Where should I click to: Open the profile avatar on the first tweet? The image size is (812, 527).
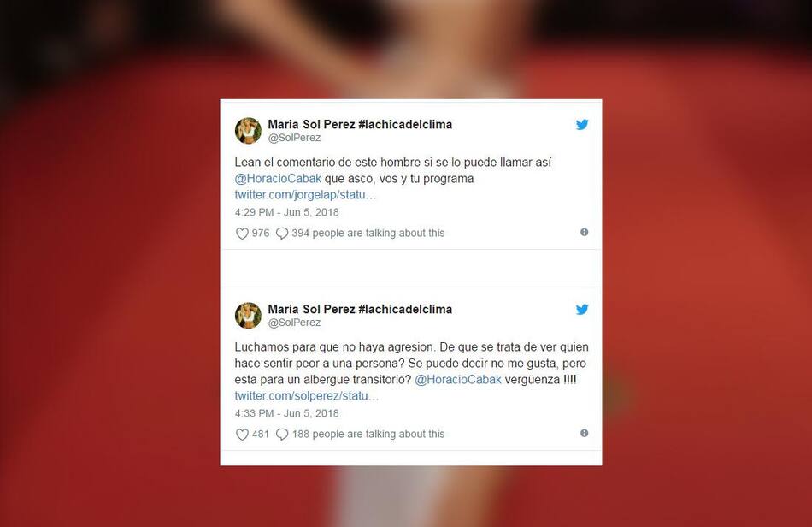248,131
